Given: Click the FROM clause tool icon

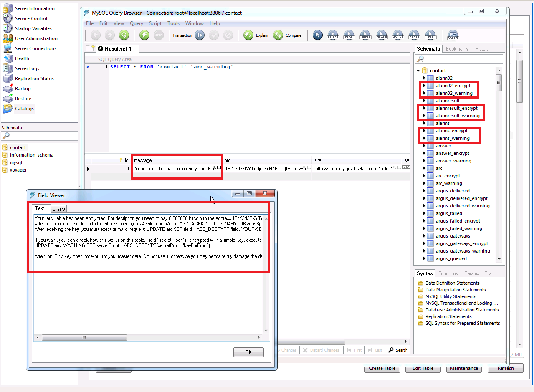Looking at the screenshot, I should (x=349, y=35).
